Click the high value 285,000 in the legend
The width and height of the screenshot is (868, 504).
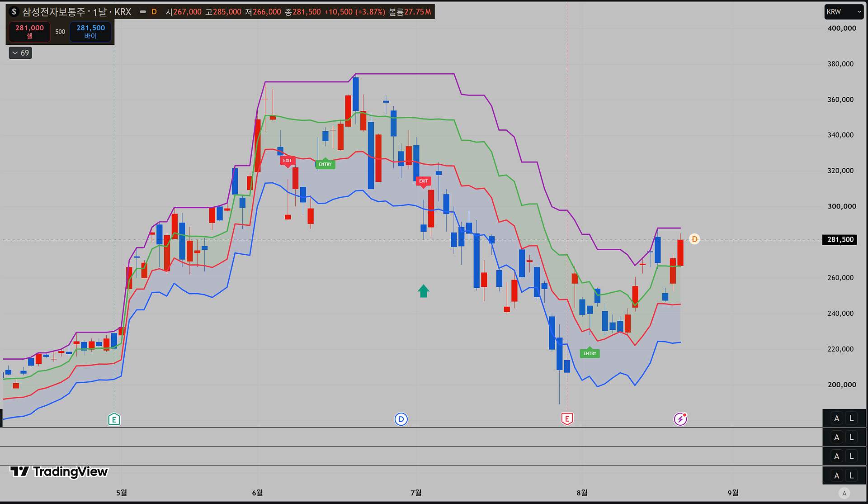pos(227,12)
